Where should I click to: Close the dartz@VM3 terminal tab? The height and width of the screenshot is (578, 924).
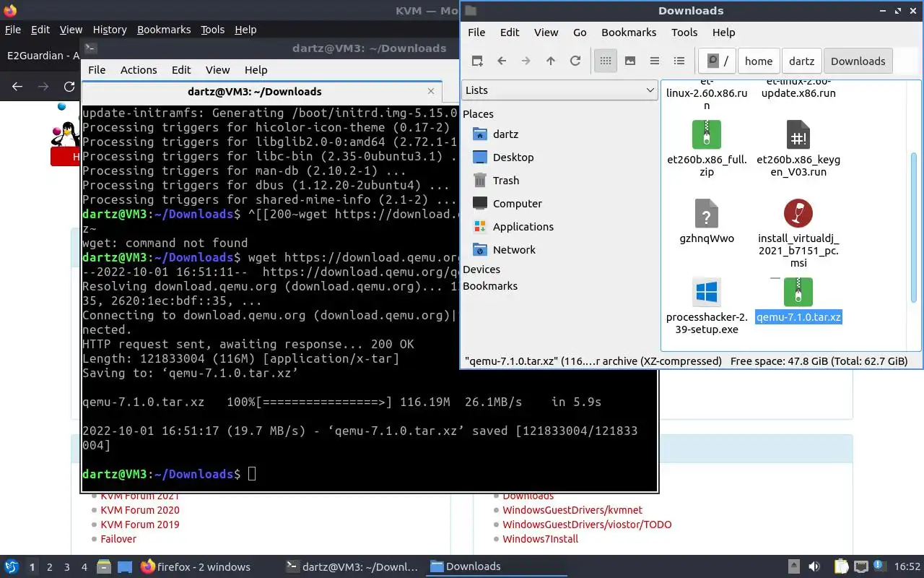tap(431, 92)
